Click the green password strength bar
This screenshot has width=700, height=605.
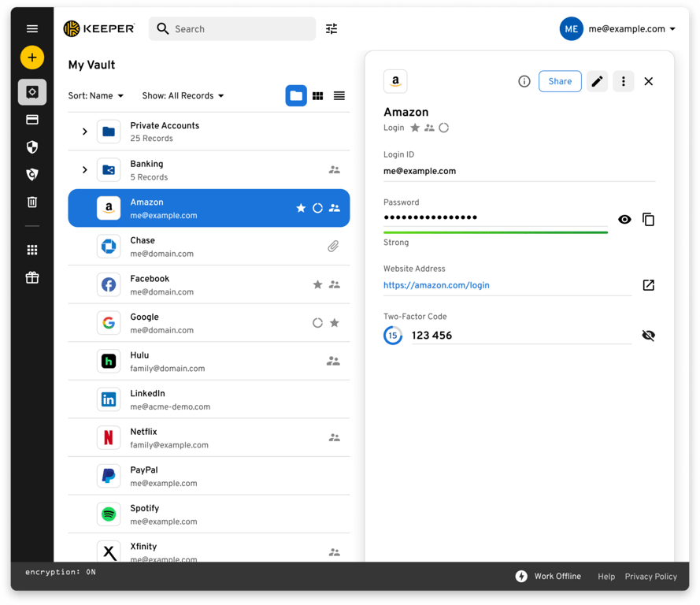495,232
